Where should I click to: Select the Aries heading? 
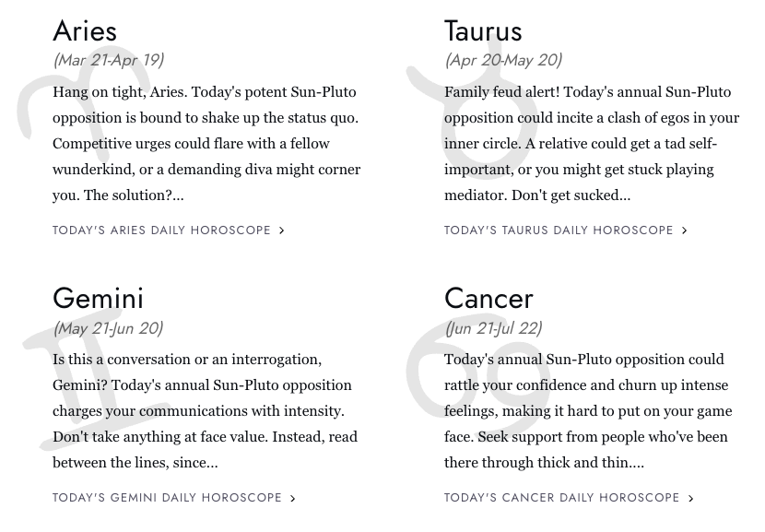[x=85, y=31]
